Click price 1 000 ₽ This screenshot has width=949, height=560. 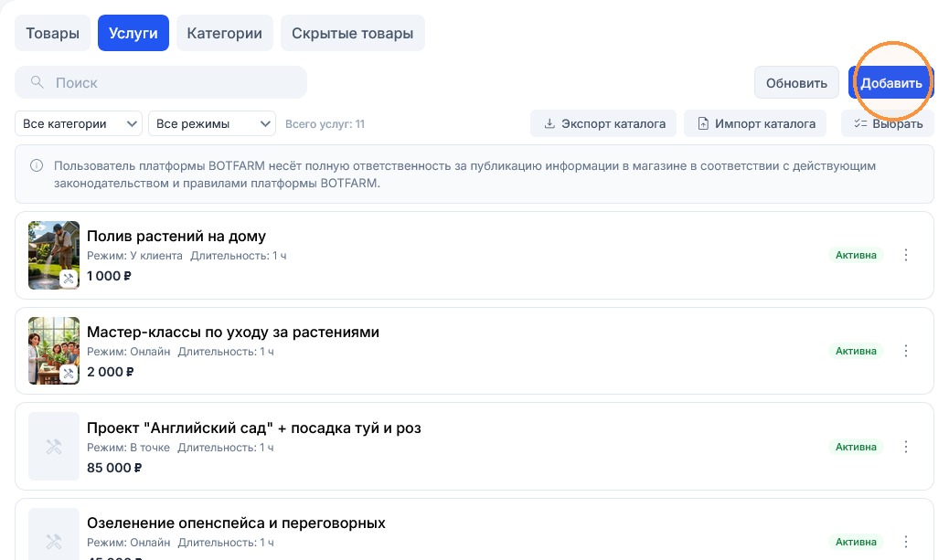[109, 277]
